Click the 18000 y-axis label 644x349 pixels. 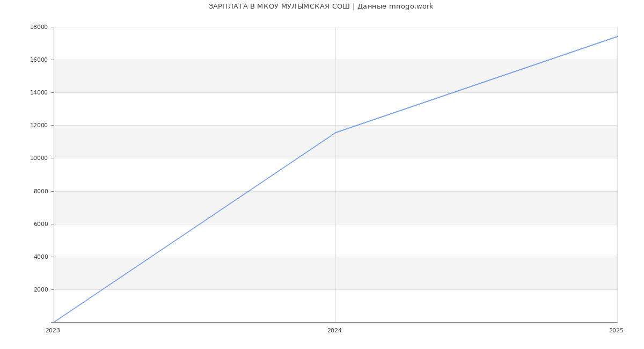tap(40, 27)
